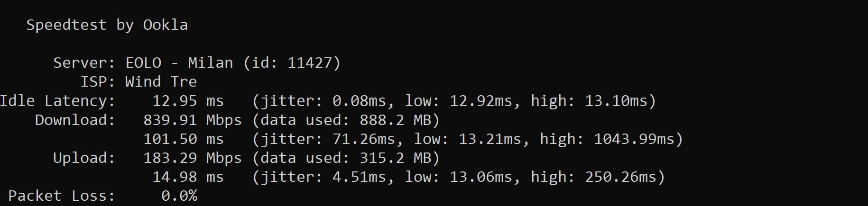The height and width of the screenshot is (206, 868).
Task: Click the Speedtest by Ookla title text
Action: click(x=107, y=25)
